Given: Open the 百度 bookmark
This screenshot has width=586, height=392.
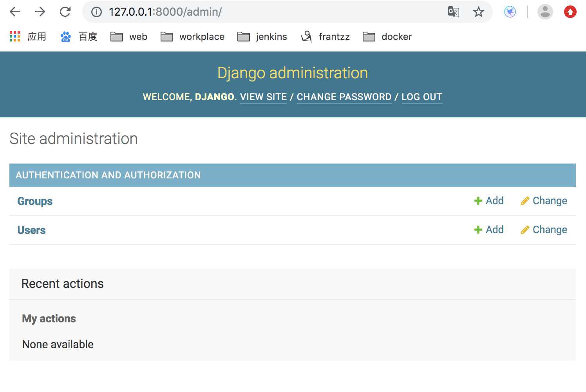Looking at the screenshot, I should [x=79, y=37].
